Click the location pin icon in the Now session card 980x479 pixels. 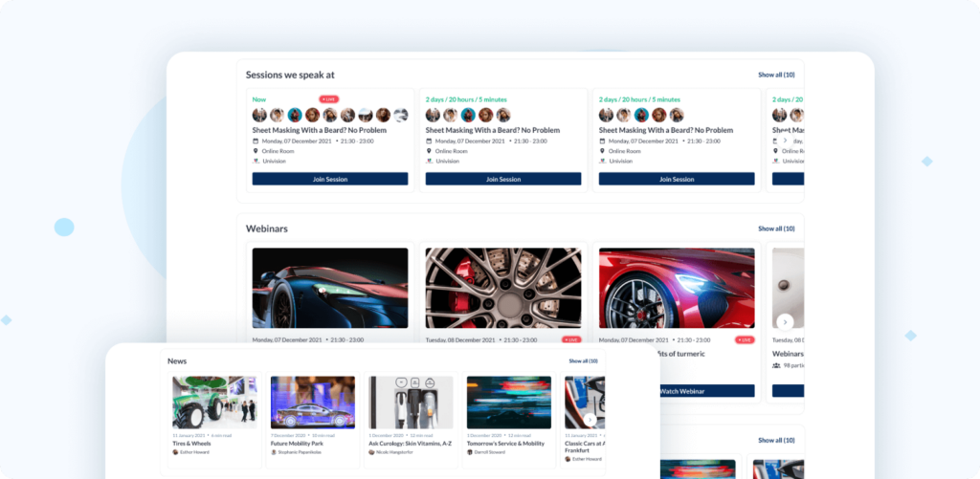pos(255,151)
